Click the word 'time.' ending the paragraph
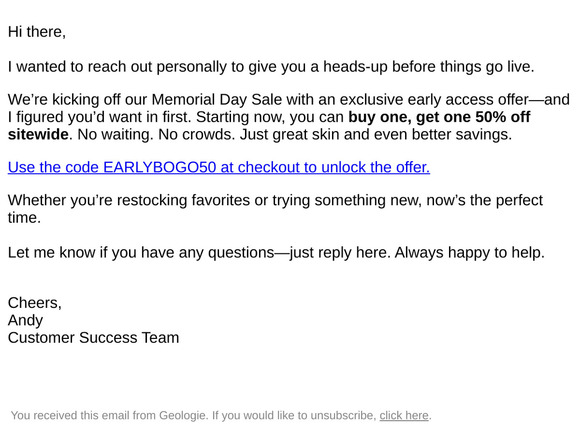The image size is (580, 426). [x=24, y=217]
